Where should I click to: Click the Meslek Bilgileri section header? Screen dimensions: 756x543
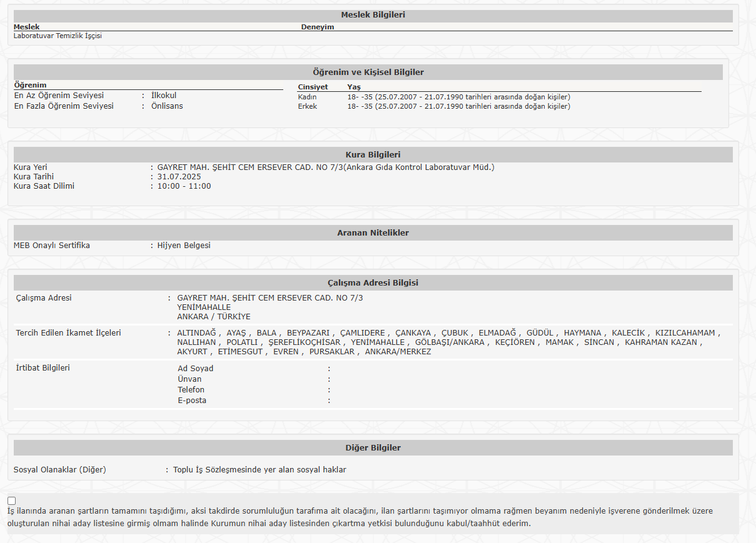373,15
